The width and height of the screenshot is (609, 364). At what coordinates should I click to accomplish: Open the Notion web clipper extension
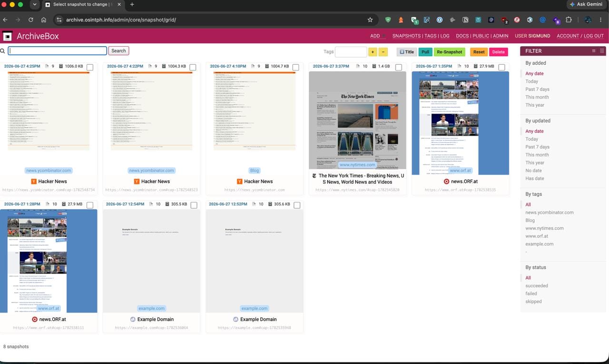465,20
